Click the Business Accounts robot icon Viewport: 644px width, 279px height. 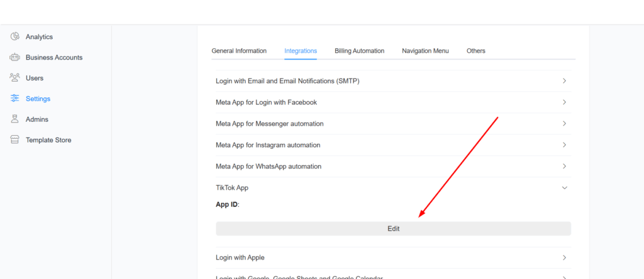[15, 57]
